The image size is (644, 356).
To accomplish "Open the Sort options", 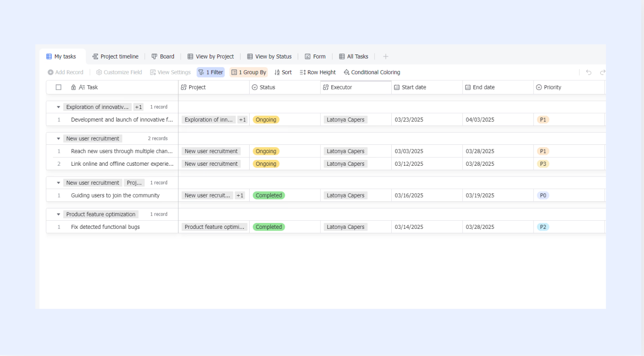I will (x=283, y=72).
